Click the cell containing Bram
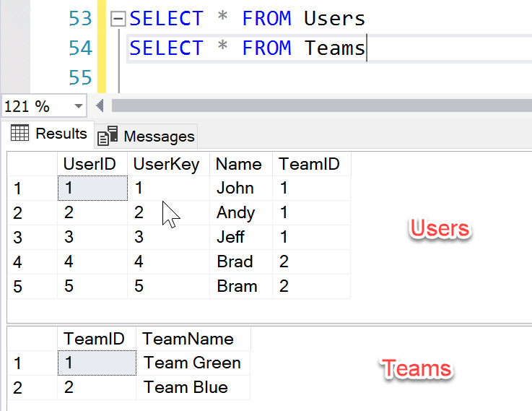 point(237,286)
